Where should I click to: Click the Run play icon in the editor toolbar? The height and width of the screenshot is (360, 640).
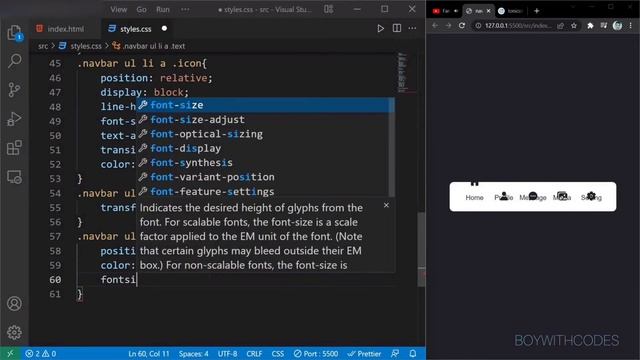pyautogui.click(x=380, y=29)
